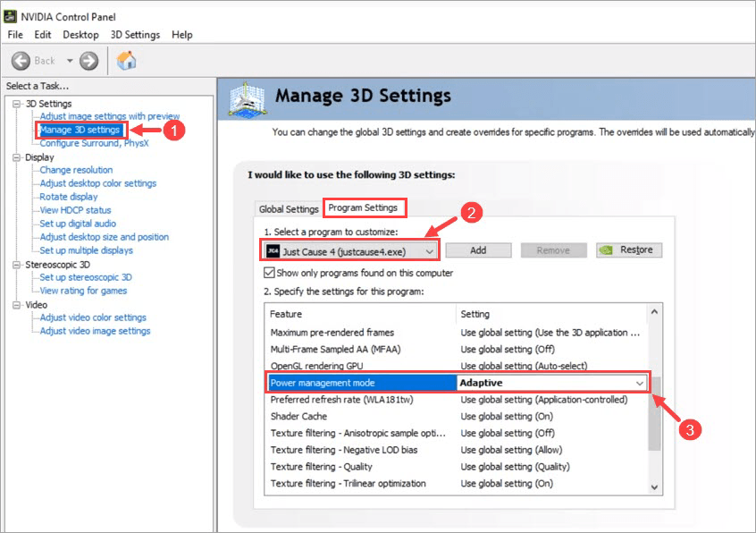The width and height of the screenshot is (756, 533).
Task: Select Texture filtering Negative LOD bias row
Action: [x=455, y=450]
